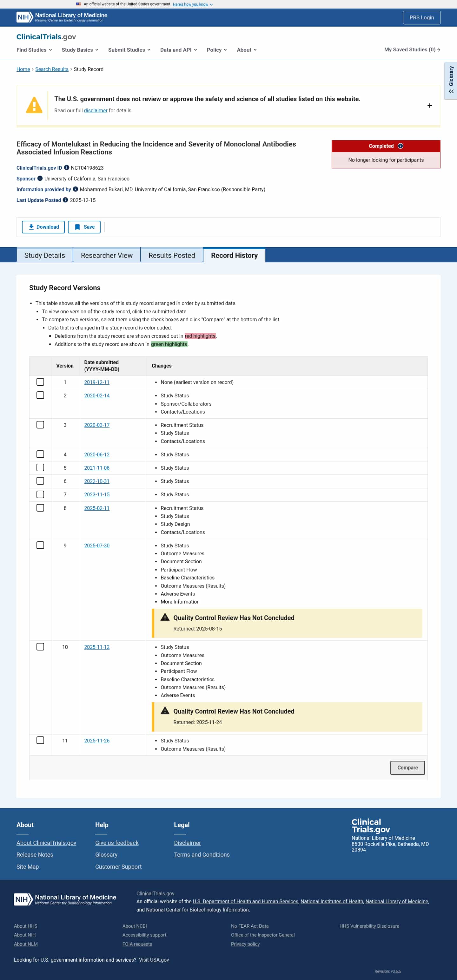Expand the About navigation menu

[247, 50]
